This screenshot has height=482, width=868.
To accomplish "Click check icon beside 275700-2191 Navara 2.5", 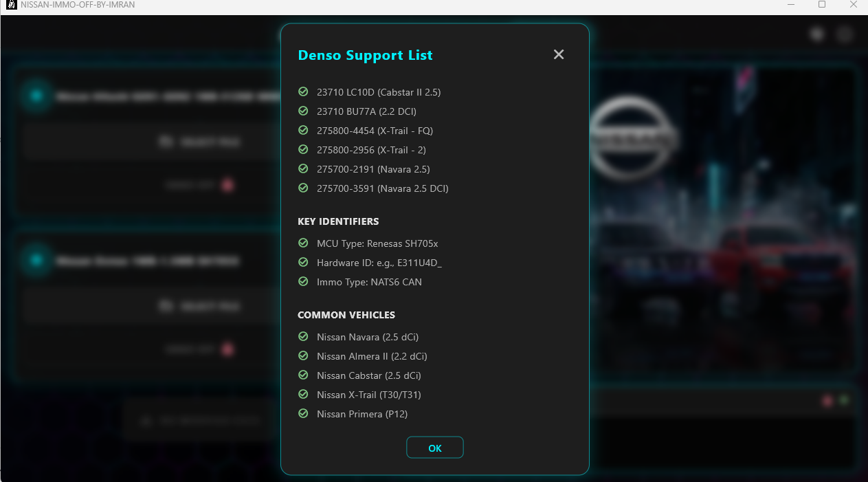I will point(303,168).
